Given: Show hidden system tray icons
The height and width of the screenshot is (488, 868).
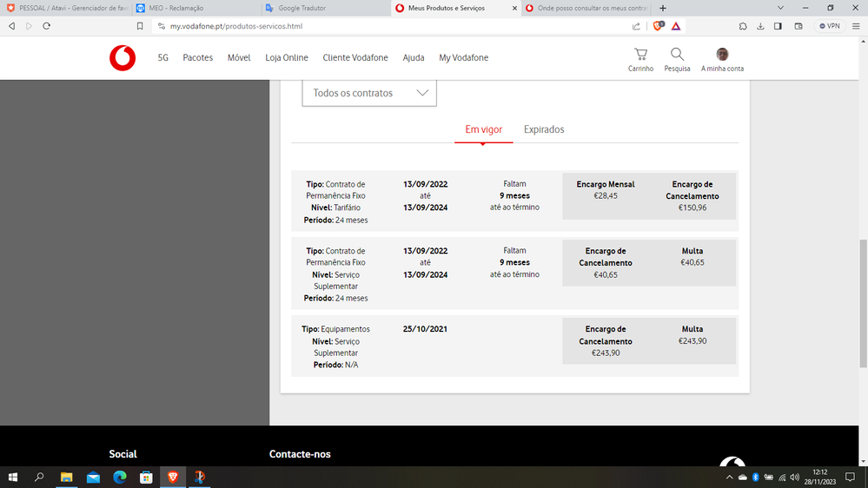Looking at the screenshot, I should [x=729, y=478].
